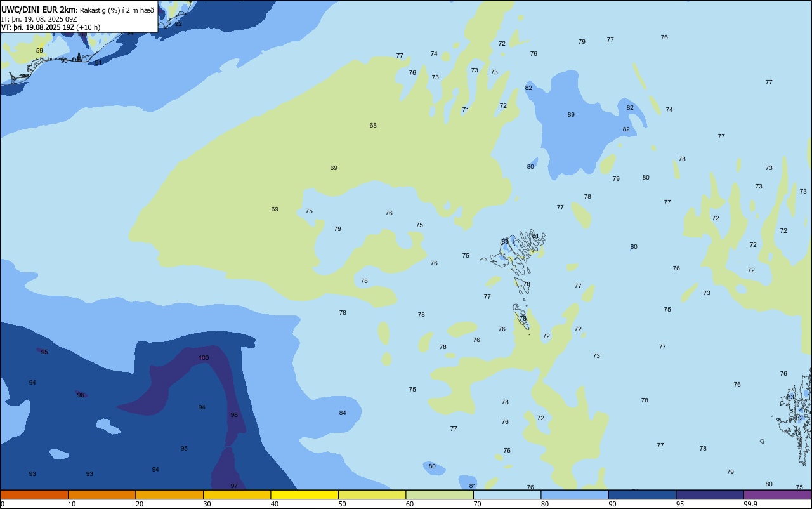Click the valid time line "VT: þri. 19.08.2025 19Z"
Image resolution: width=812 pixels, height=509 pixels.
[39, 27]
